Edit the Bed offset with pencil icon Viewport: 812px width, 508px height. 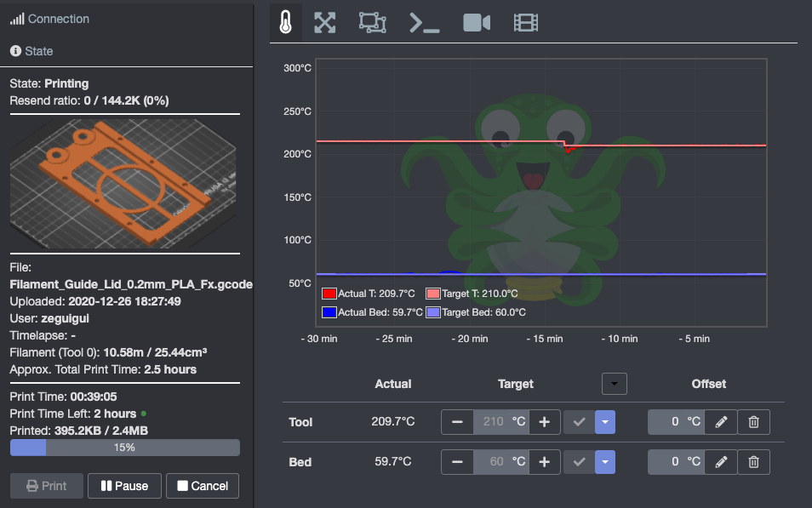point(721,462)
